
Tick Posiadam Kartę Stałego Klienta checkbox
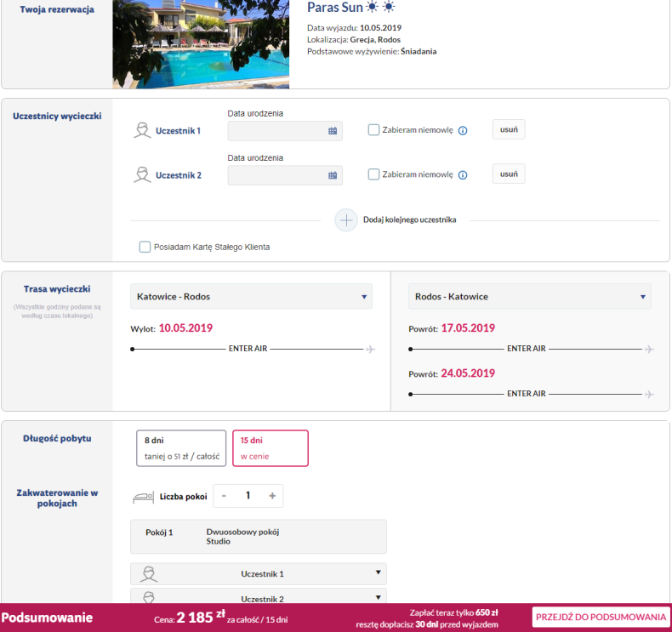tap(145, 247)
